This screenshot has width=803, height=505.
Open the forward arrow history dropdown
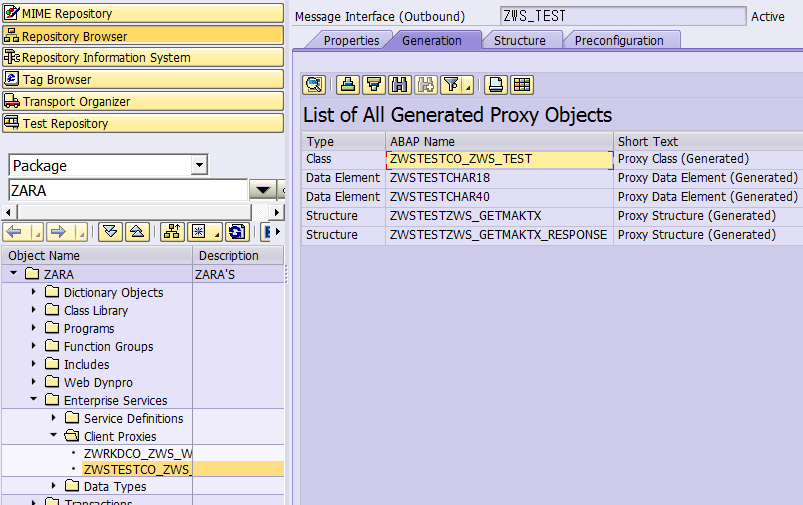pos(81,232)
